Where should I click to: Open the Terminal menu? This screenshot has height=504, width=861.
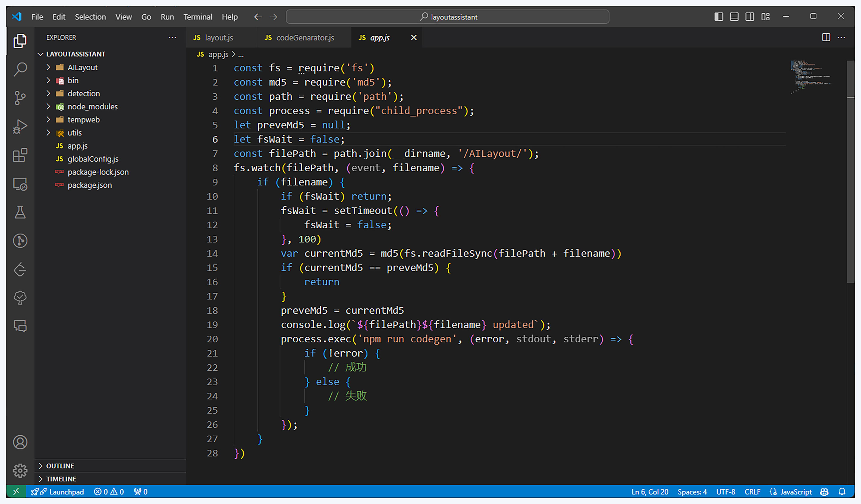point(197,17)
